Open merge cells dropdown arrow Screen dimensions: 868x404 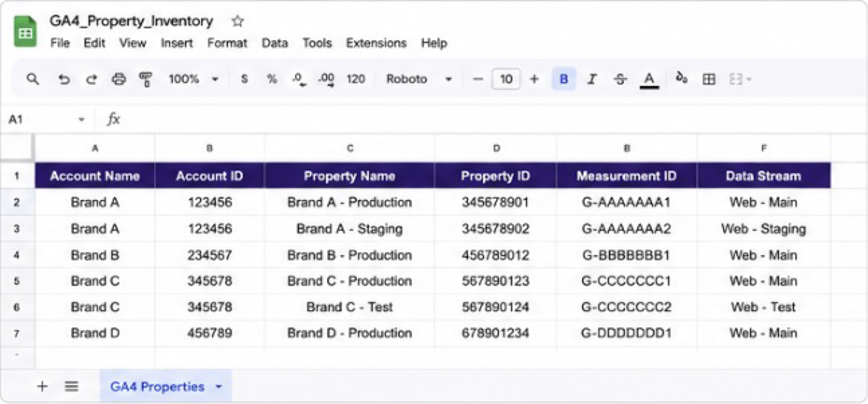tap(749, 79)
